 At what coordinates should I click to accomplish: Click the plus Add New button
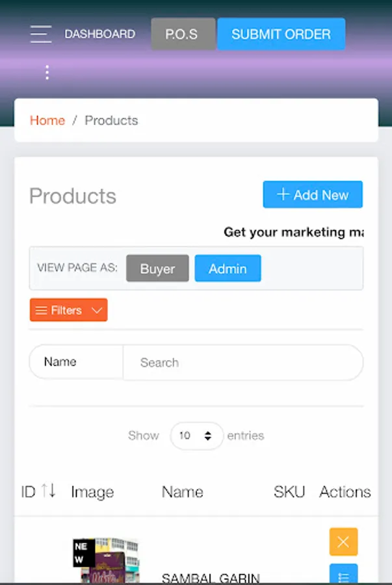[313, 194]
